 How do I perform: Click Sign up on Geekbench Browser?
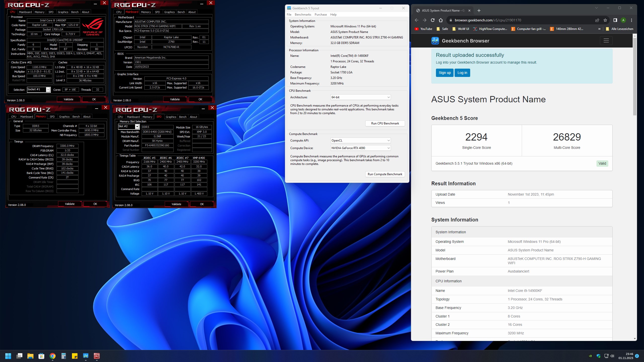click(x=445, y=73)
